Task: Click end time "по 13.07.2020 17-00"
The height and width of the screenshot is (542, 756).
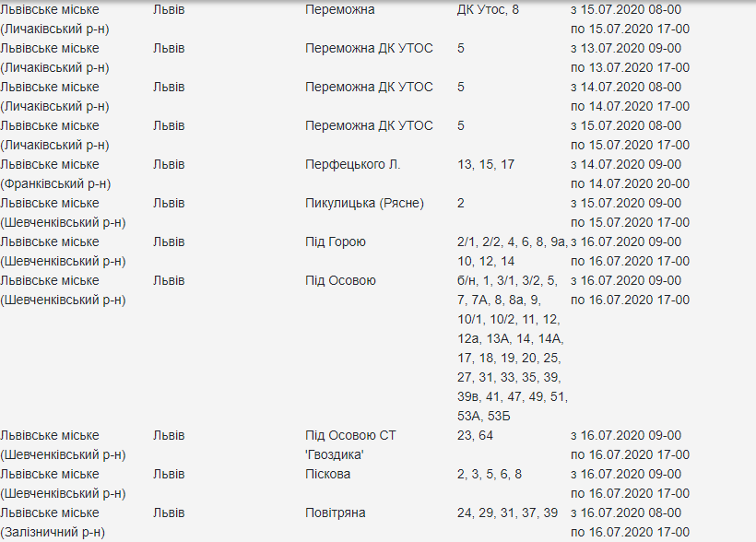Action: click(630, 67)
